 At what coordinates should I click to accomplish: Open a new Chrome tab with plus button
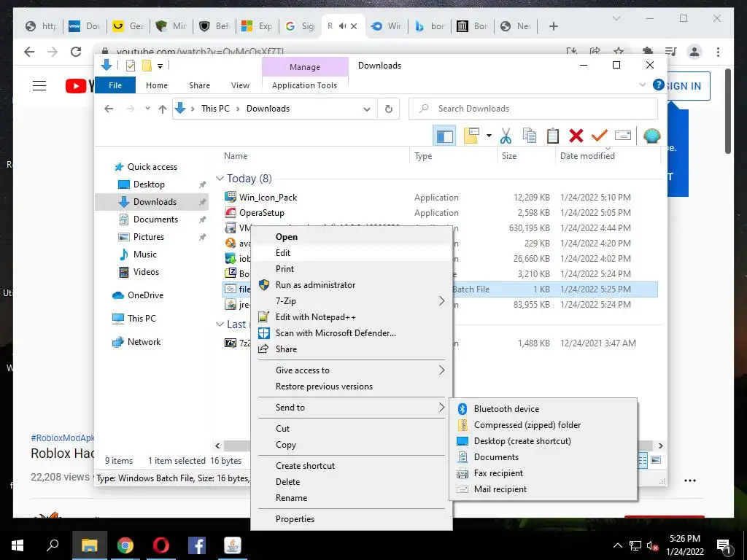pyautogui.click(x=553, y=26)
